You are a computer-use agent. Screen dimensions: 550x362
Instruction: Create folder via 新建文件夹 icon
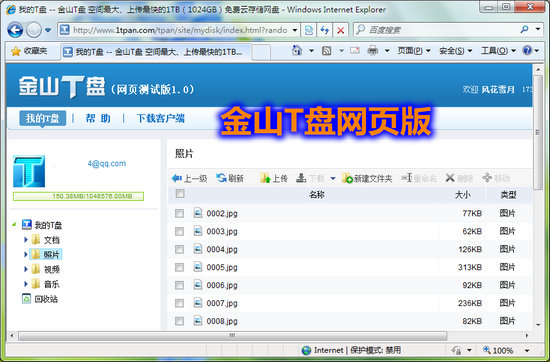(x=347, y=178)
